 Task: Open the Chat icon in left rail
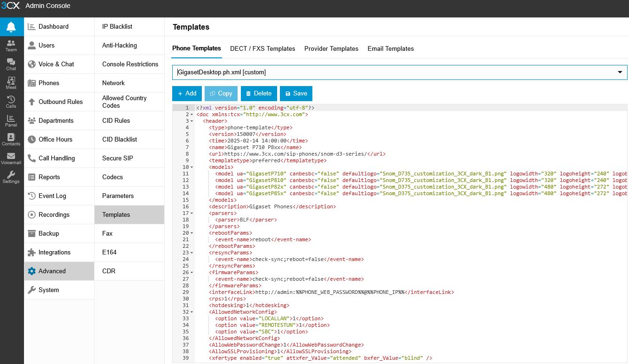(11, 64)
